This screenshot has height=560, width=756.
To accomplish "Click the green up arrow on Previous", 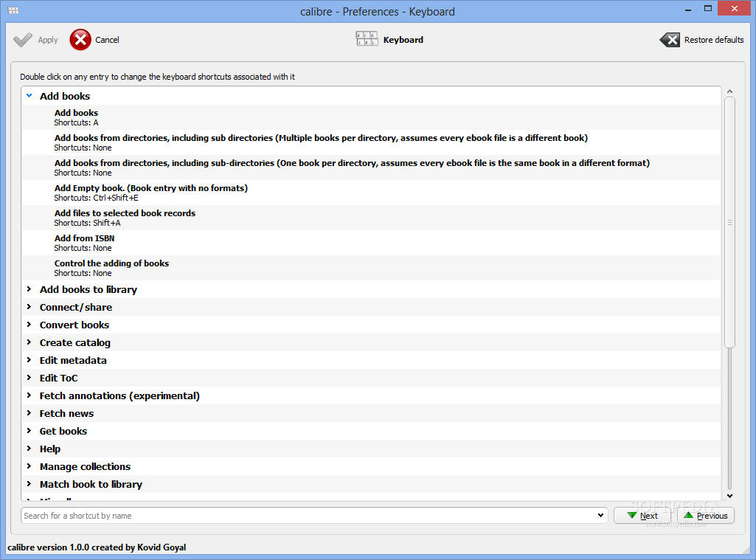I will tap(688, 516).
